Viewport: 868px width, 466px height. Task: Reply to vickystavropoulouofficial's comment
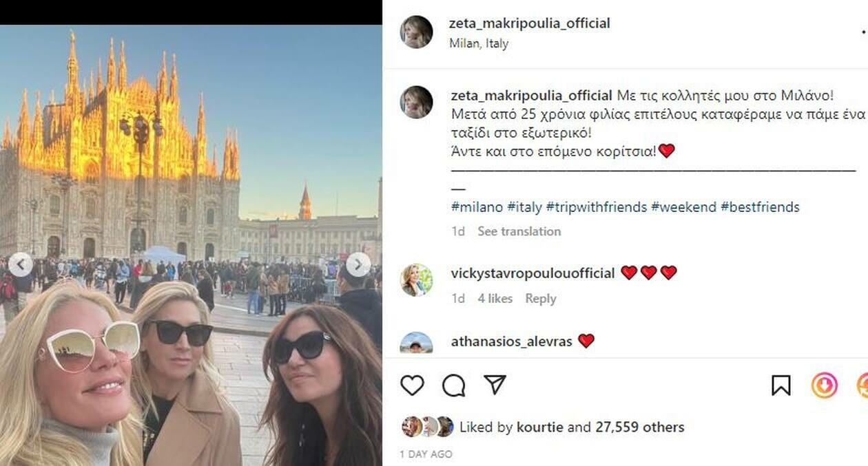point(541,299)
